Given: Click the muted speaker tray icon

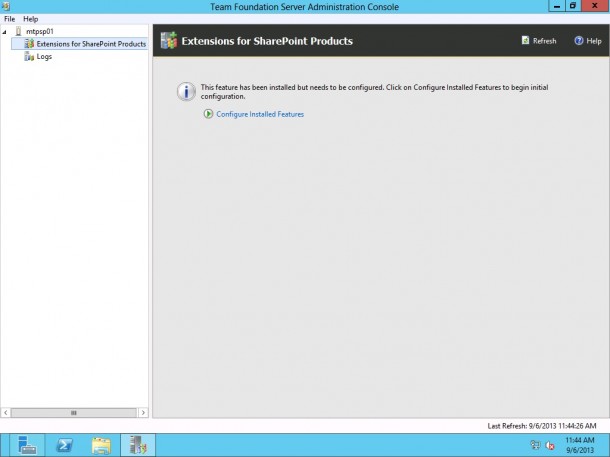Looking at the screenshot, I should pyautogui.click(x=550, y=445).
